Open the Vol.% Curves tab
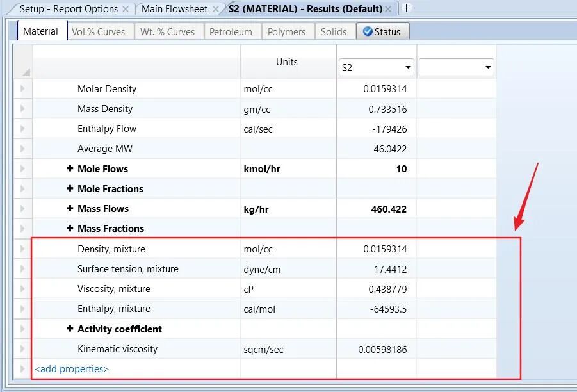 pyautogui.click(x=98, y=31)
